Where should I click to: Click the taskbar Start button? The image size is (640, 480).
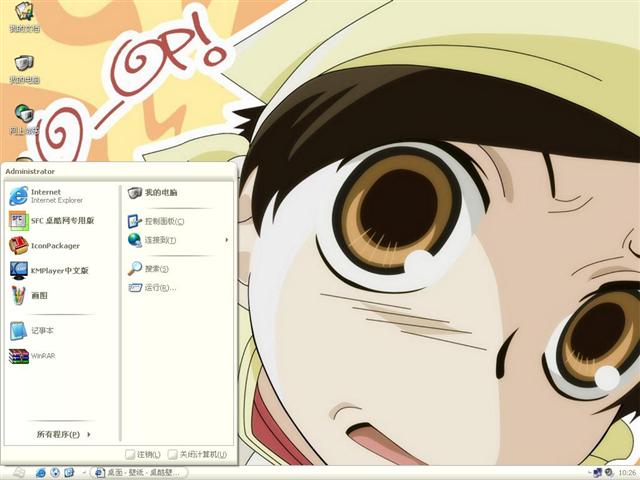[17, 473]
